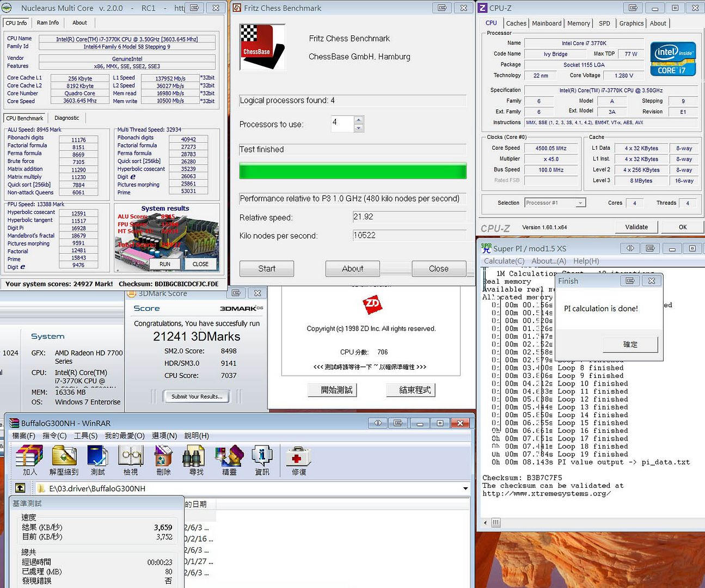
Task: Open the About tab in CPU-Z
Action: [x=658, y=23]
